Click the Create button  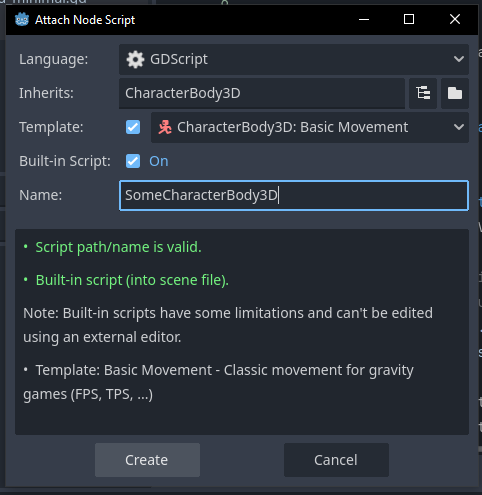pos(147,460)
